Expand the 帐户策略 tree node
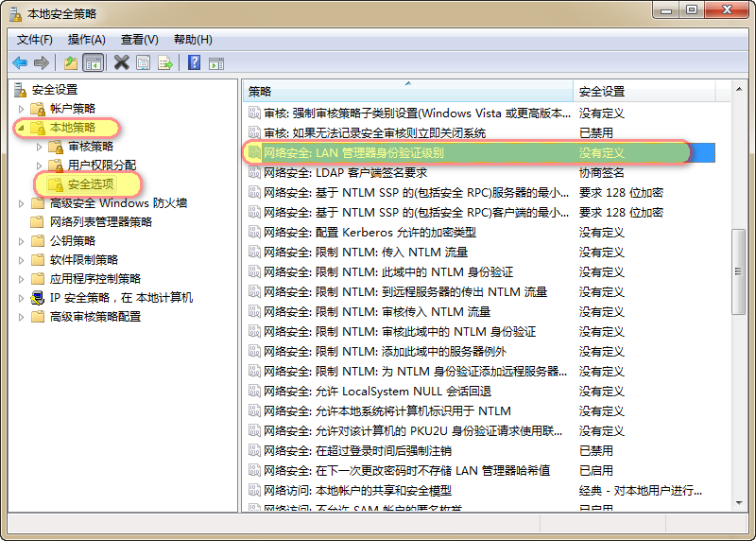The height and width of the screenshot is (541, 756). [22, 109]
